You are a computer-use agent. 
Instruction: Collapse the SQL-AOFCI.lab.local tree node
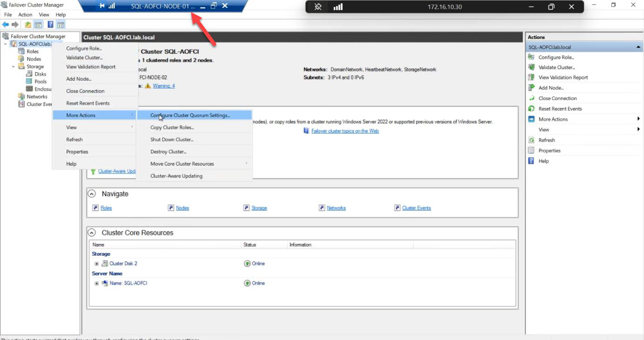click(x=6, y=44)
